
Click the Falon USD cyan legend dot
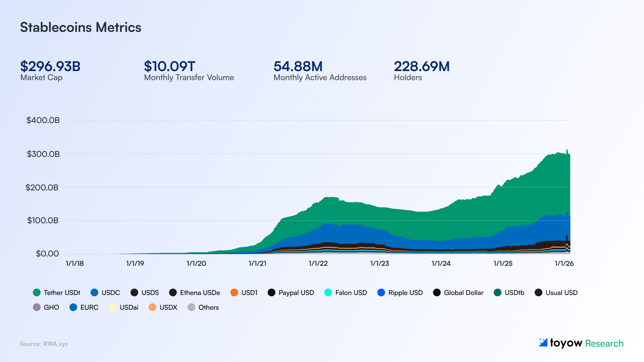point(328,293)
